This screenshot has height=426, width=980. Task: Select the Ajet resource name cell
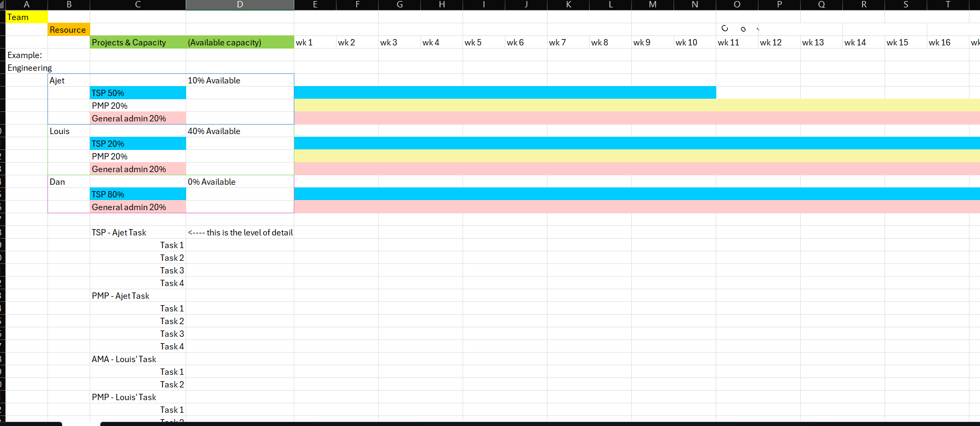click(69, 80)
